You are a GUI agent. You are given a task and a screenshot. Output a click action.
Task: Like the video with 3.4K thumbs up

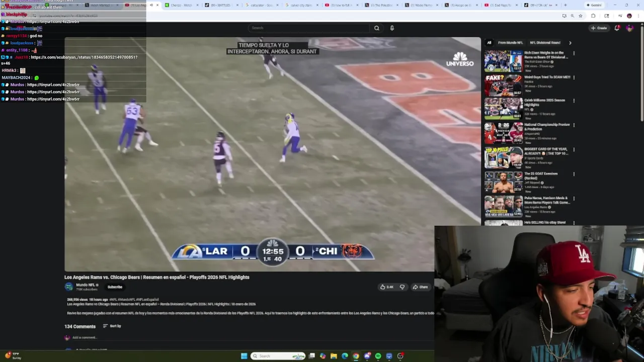pos(387,287)
